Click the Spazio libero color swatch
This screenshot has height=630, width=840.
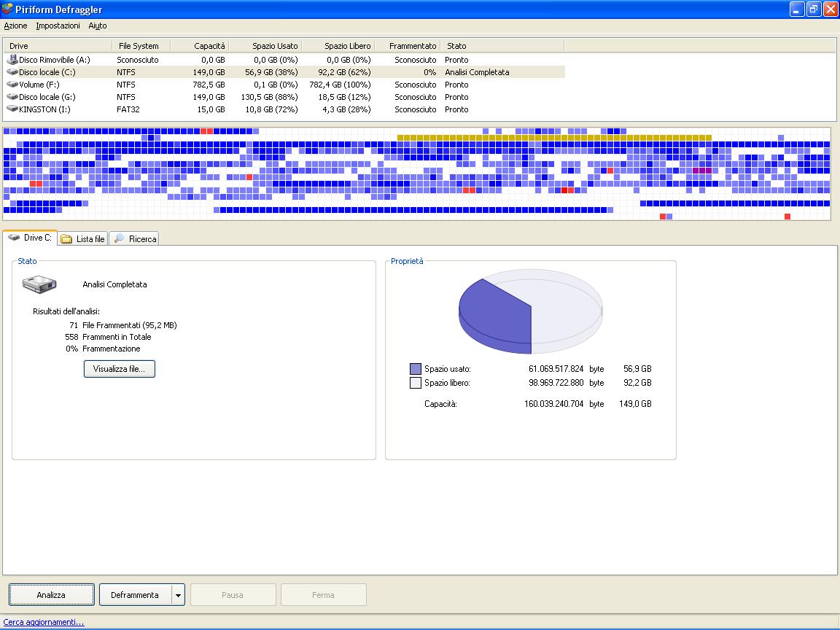(x=415, y=383)
